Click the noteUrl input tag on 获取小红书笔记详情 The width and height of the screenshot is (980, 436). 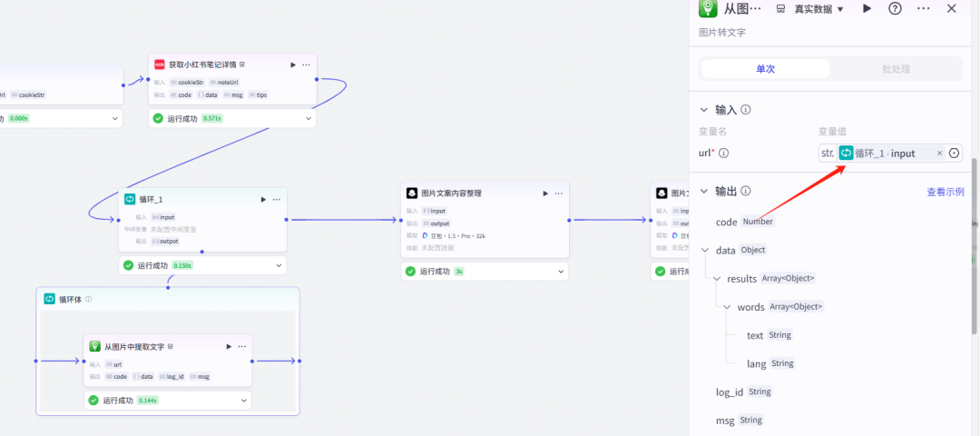(224, 82)
